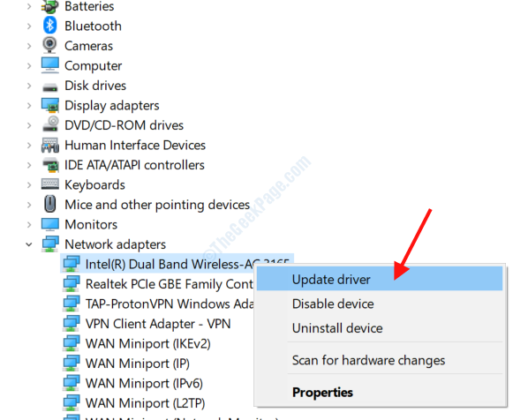513x420 pixels.
Task: Click the Cameras webcam icon
Action: 49,45
